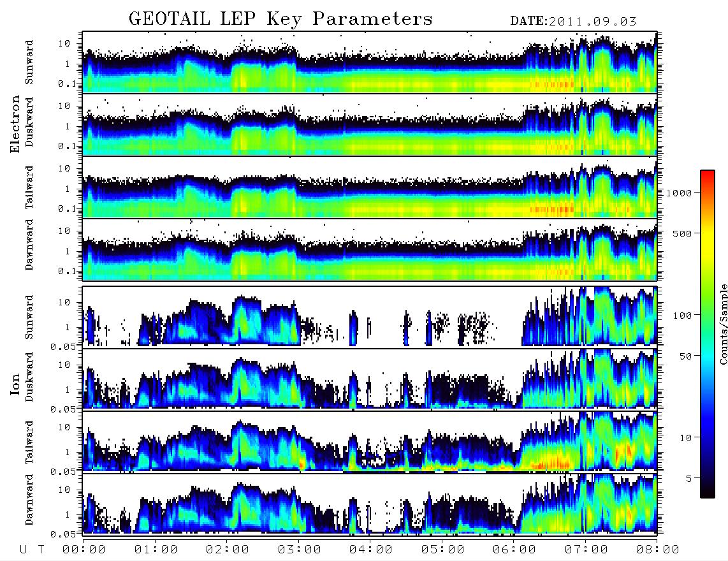
Task: Select the Electron Dawnward spectrogram panel
Action: 370,250
